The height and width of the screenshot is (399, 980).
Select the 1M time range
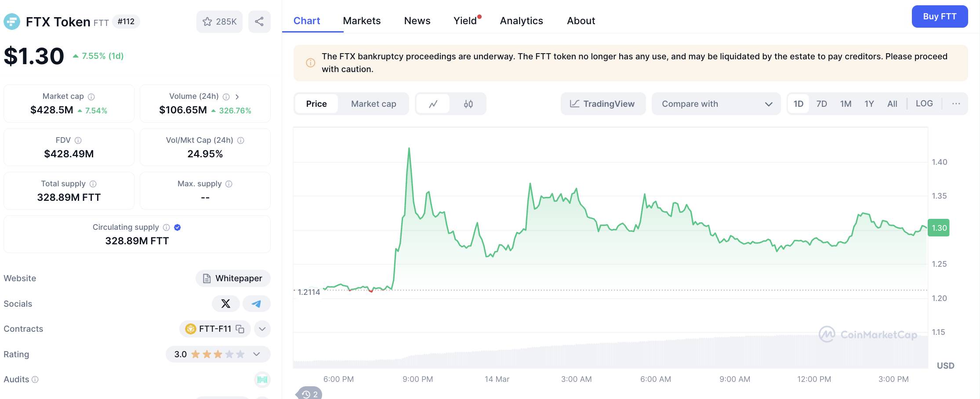846,104
